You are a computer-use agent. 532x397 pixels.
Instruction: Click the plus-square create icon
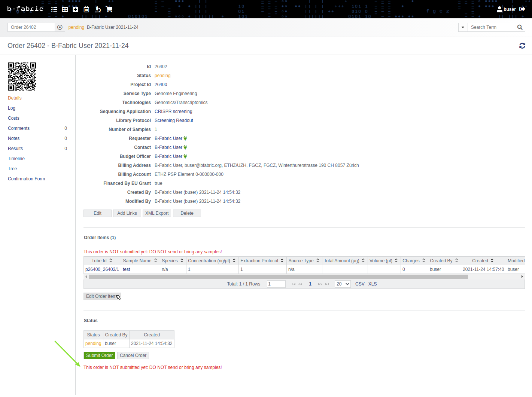pyautogui.click(x=76, y=9)
